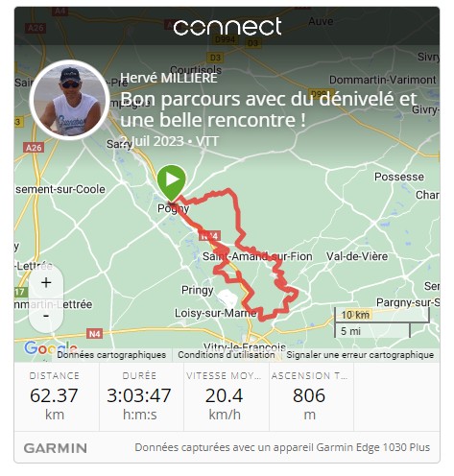Click the Saint-Amand-sur-Fion map label
454x476 pixels.
click(257, 256)
